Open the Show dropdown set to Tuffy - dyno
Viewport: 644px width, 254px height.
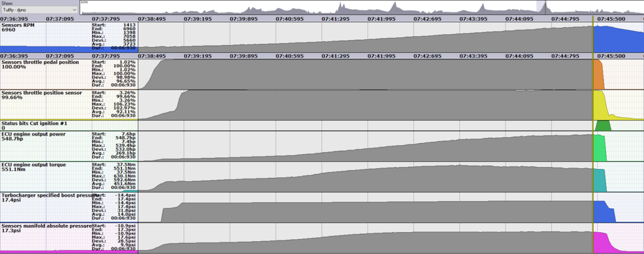(x=39, y=10)
